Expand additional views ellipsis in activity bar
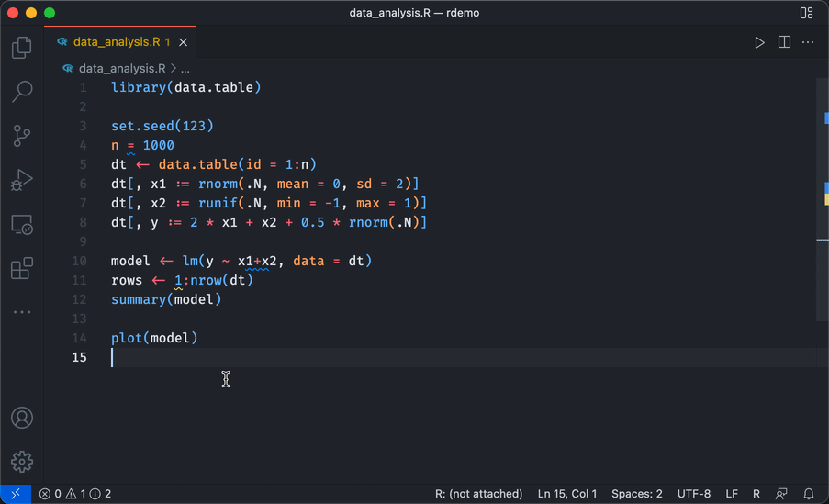 tap(22, 312)
